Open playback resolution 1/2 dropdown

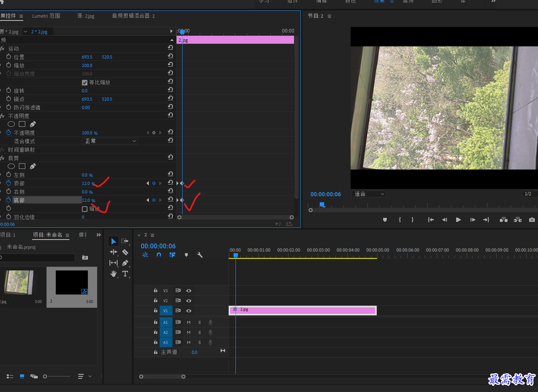(x=530, y=194)
